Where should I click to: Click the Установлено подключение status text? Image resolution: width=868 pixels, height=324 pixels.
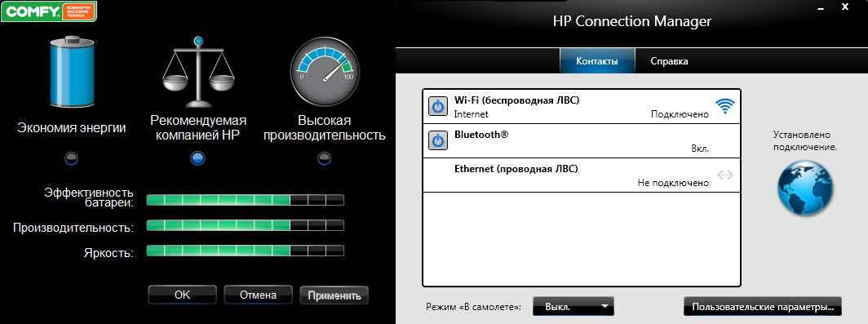tap(805, 141)
